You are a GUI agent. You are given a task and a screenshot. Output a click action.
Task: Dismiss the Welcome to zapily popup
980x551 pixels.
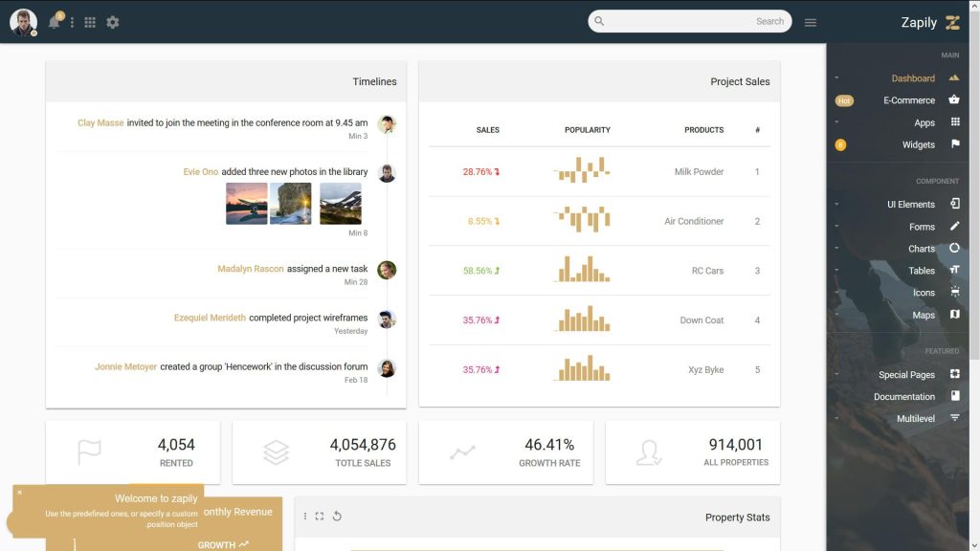coord(21,492)
